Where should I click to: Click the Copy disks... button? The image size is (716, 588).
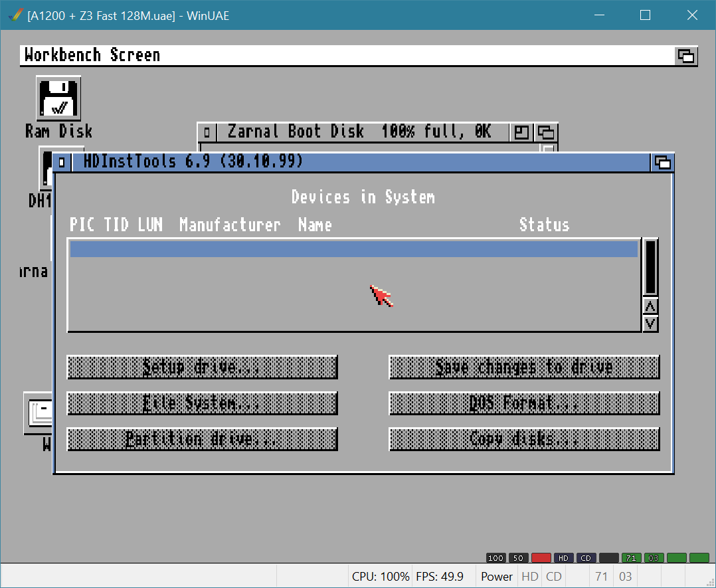click(x=524, y=439)
